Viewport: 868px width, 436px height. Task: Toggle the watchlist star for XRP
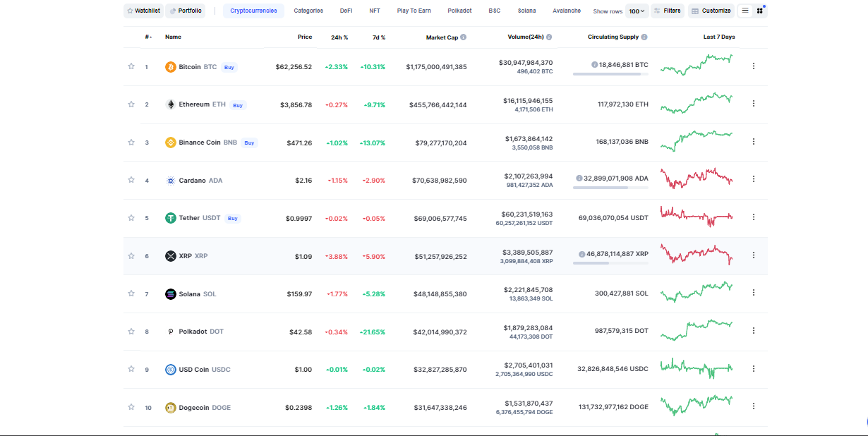click(x=131, y=255)
